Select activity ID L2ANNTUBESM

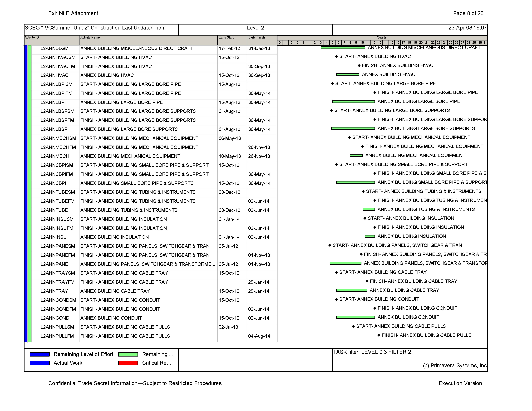click(x=58, y=192)
